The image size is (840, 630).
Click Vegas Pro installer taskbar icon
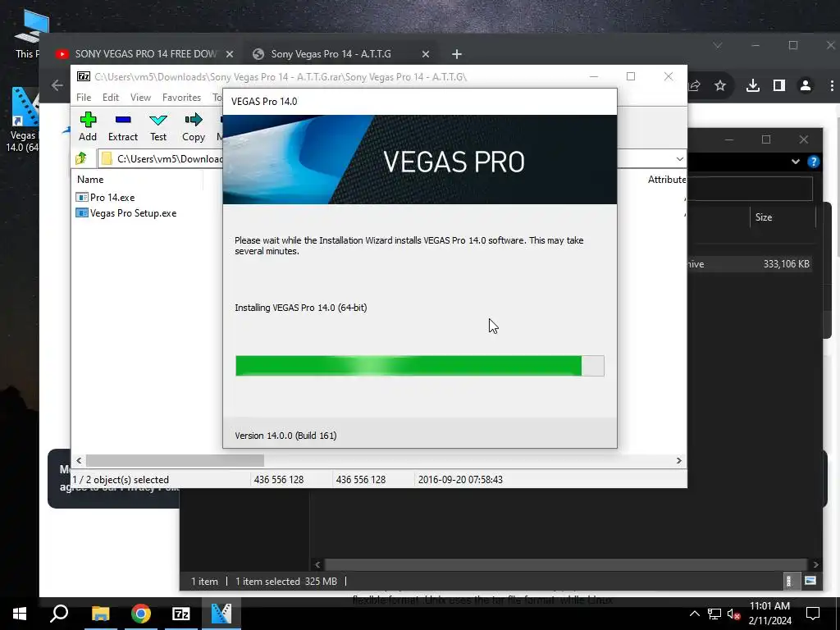point(221,614)
